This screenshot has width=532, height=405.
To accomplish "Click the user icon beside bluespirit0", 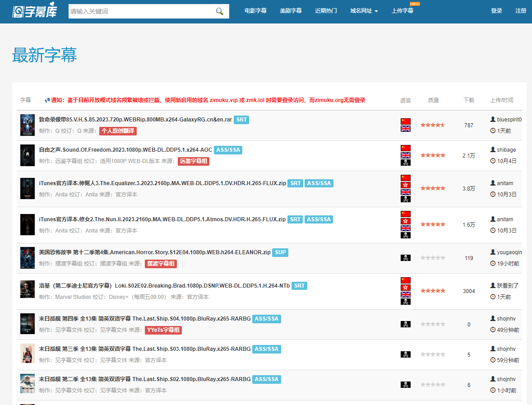I will [493, 119].
